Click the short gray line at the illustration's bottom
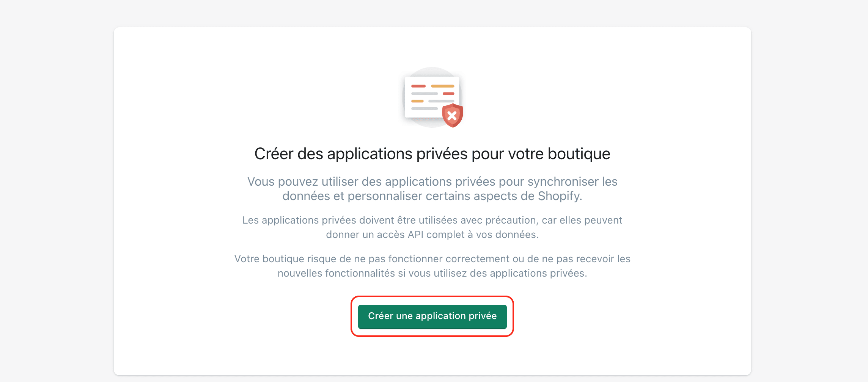This screenshot has width=868, height=382. (x=425, y=108)
